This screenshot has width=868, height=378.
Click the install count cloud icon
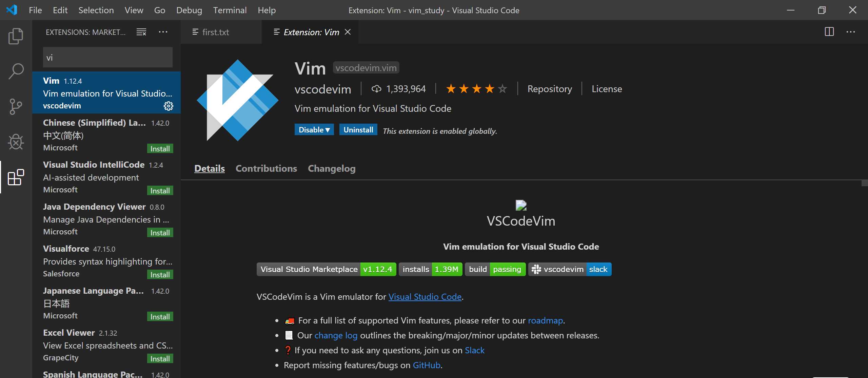pos(376,89)
